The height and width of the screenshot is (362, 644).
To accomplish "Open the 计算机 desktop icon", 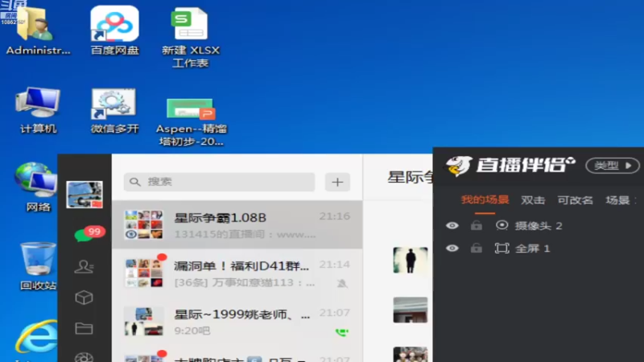I will point(38,110).
